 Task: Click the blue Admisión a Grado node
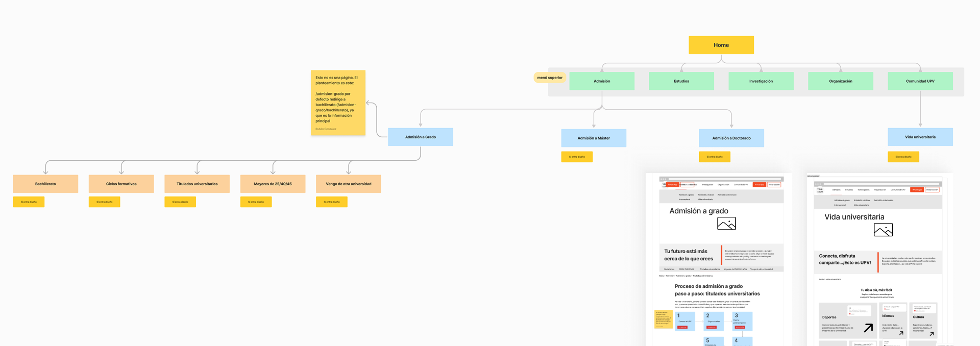point(420,137)
